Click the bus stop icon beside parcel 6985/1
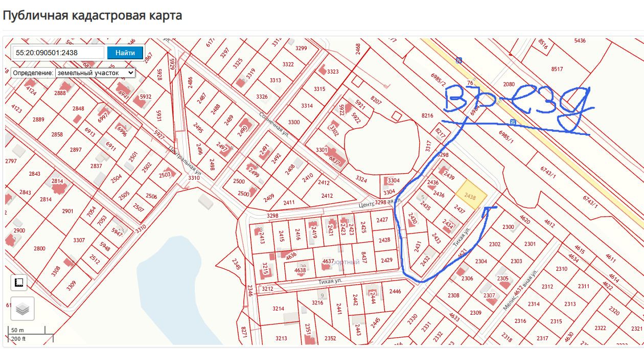This screenshot has height=349, width=644. point(512,122)
